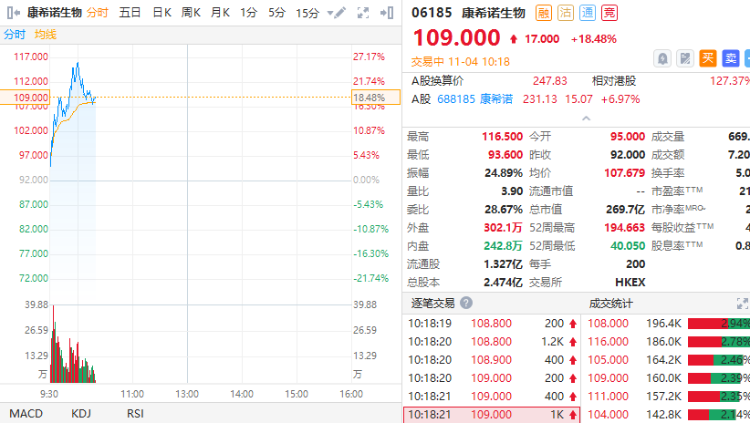Collapse the A-share info section chevron
Screen dimensions: 750x423
pyautogui.click(x=586, y=118)
